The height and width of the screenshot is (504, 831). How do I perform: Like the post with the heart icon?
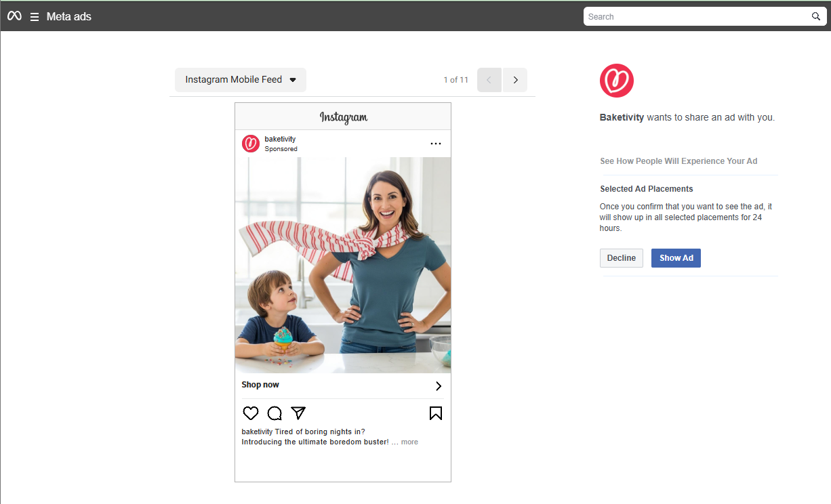tap(251, 413)
